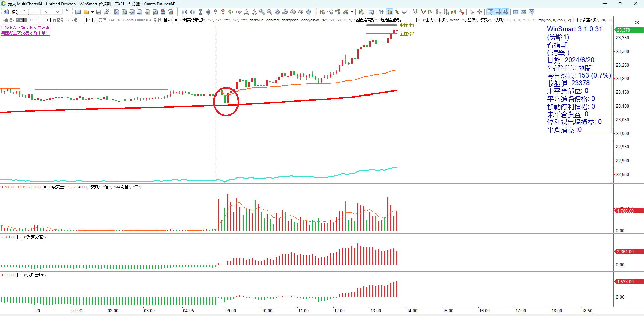Close the inner chart window
The image size is (644, 316).
58,12
